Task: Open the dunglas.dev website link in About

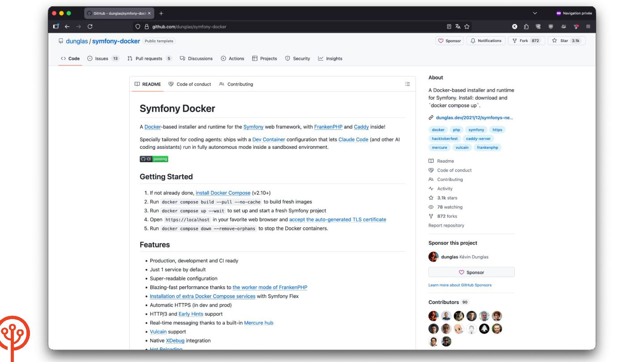Action: point(475,118)
